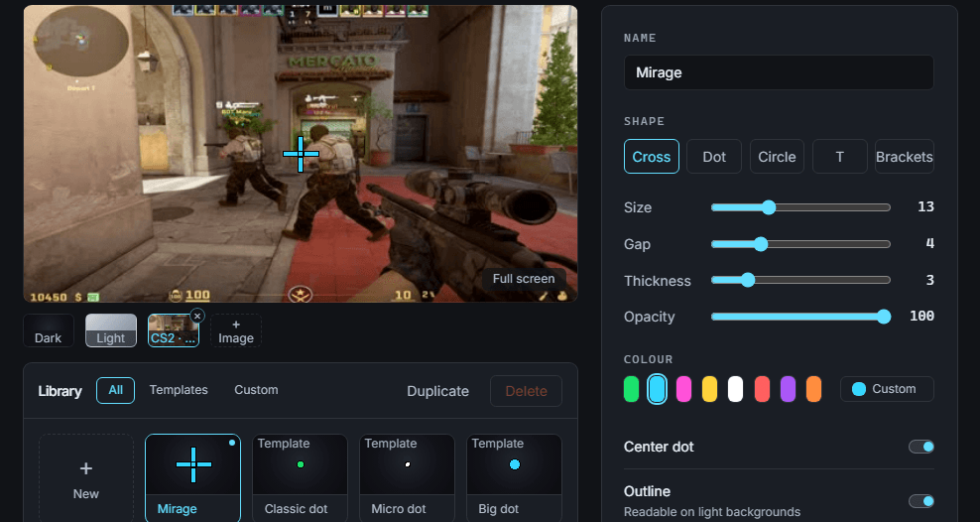Add a new background with the + Image button
The width and height of the screenshot is (980, 522).
click(x=236, y=330)
